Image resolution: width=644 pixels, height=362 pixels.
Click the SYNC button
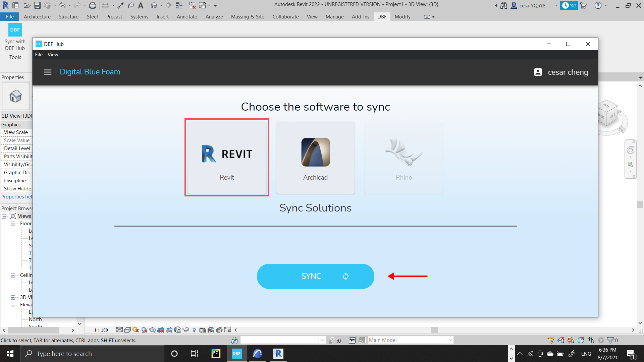tap(315, 276)
